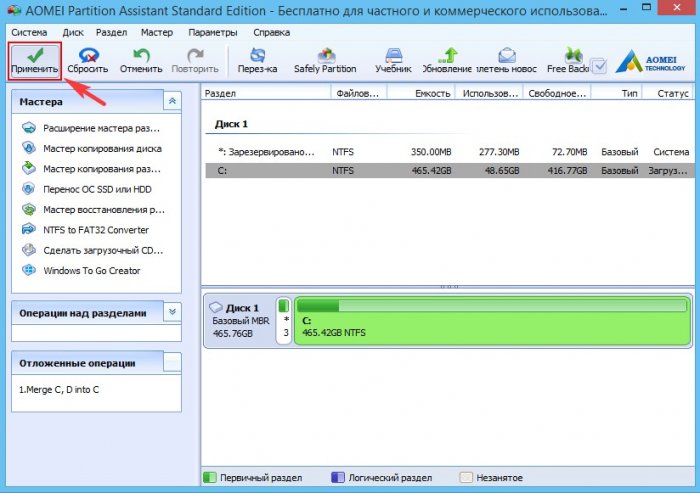Collapse the Отложенные операции panel
This screenshot has width=700, height=493.
172,362
